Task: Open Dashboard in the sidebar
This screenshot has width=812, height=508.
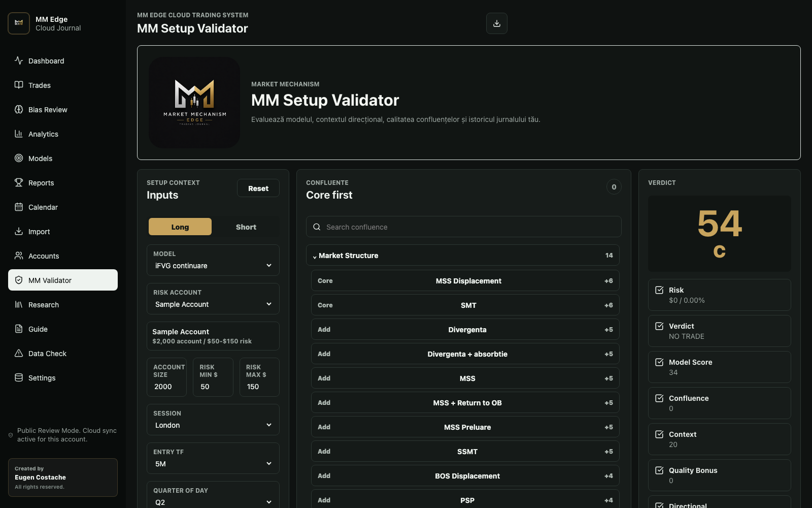Action: 63,60
